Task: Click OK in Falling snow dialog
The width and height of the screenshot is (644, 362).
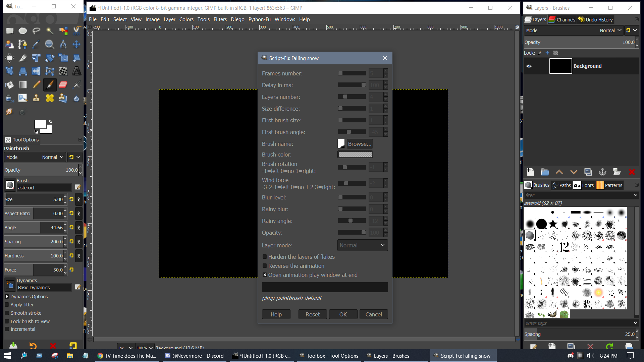Action: (343, 314)
